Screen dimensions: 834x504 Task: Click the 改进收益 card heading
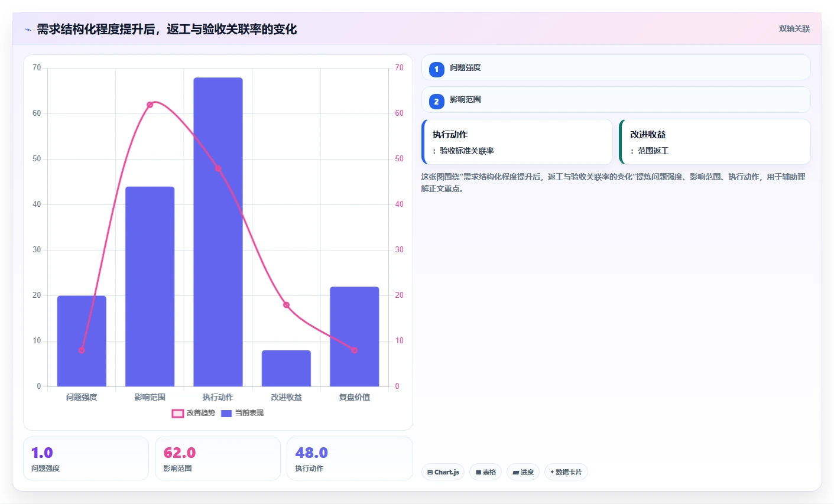(x=648, y=134)
